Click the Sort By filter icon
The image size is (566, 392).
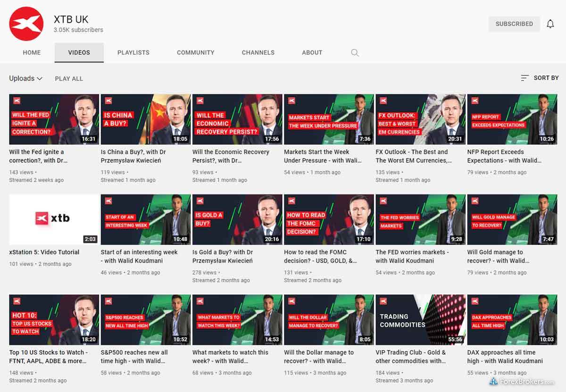(524, 78)
